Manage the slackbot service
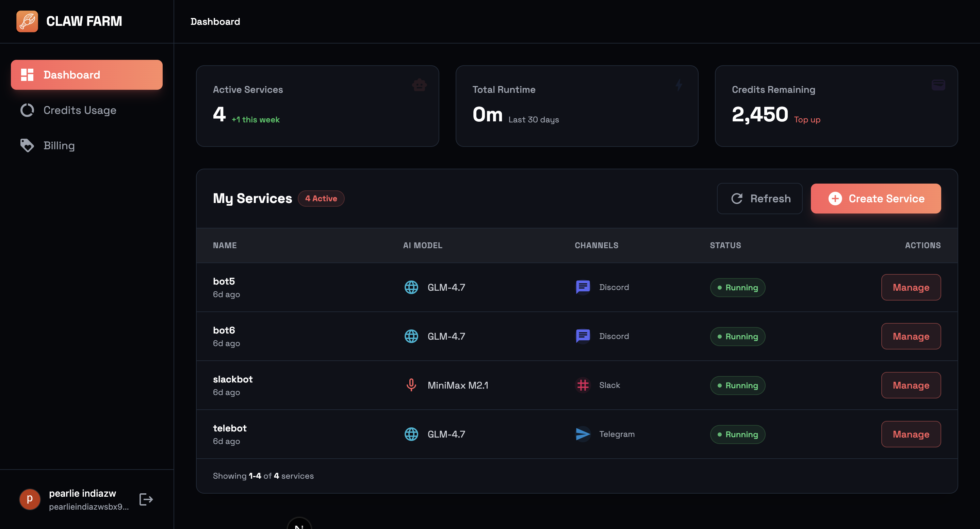 [x=911, y=385]
